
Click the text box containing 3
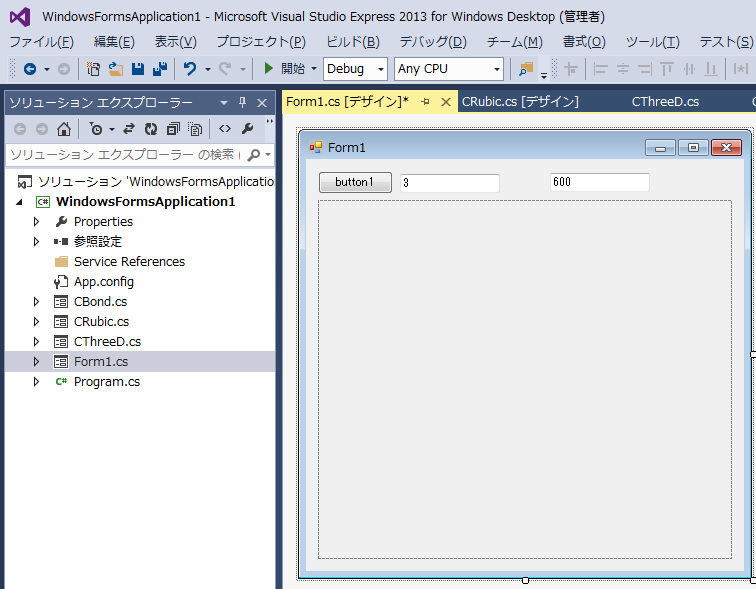(x=450, y=183)
